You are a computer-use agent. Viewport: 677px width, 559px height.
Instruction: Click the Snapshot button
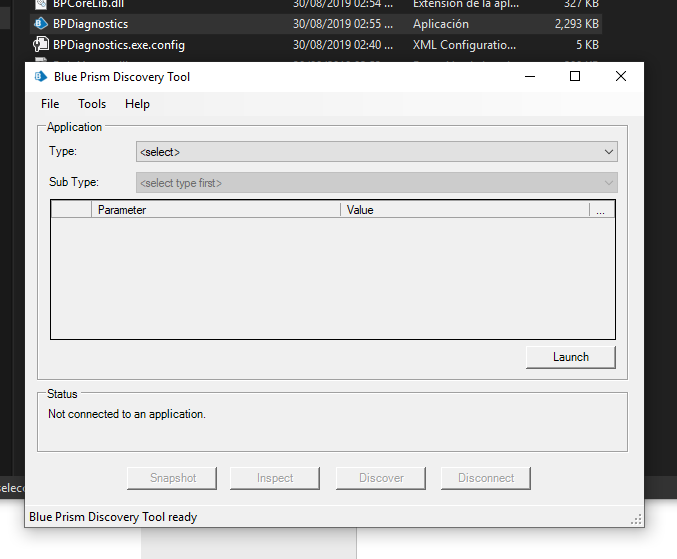tap(172, 478)
